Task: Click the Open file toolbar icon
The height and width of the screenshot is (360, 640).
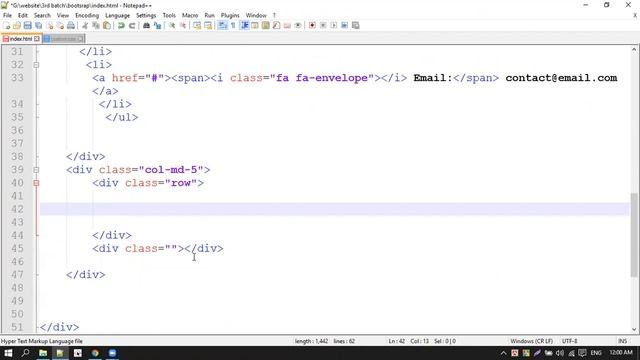Action: click(x=17, y=25)
